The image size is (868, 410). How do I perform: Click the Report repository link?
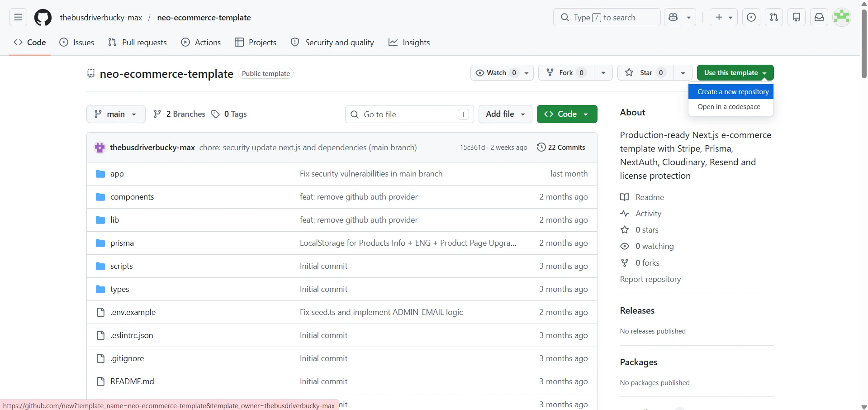pyautogui.click(x=650, y=279)
